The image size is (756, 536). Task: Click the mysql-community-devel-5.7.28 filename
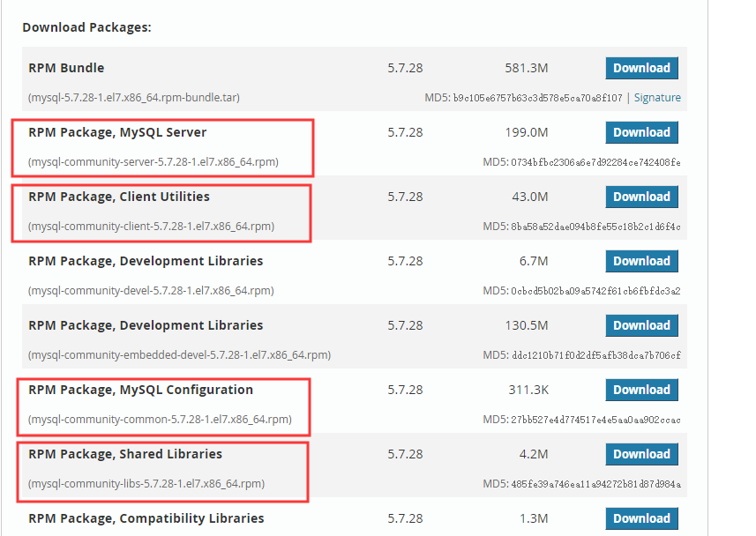point(151,291)
